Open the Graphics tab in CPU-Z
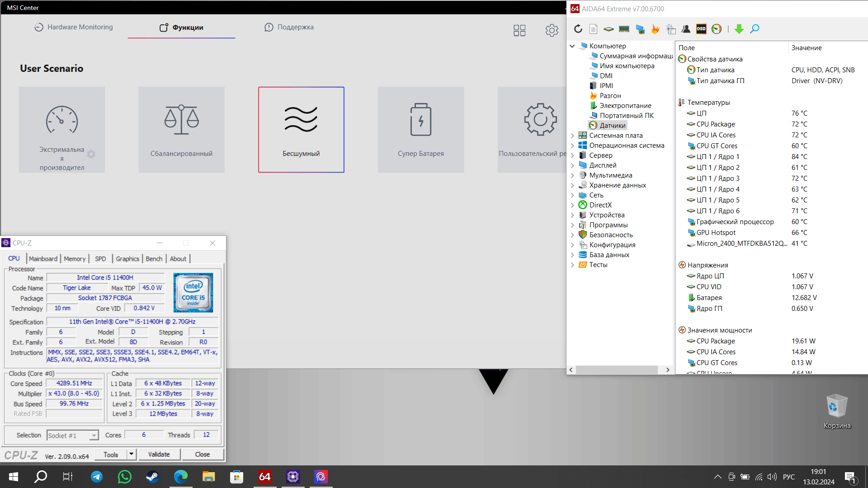The height and width of the screenshot is (488, 868). click(127, 258)
